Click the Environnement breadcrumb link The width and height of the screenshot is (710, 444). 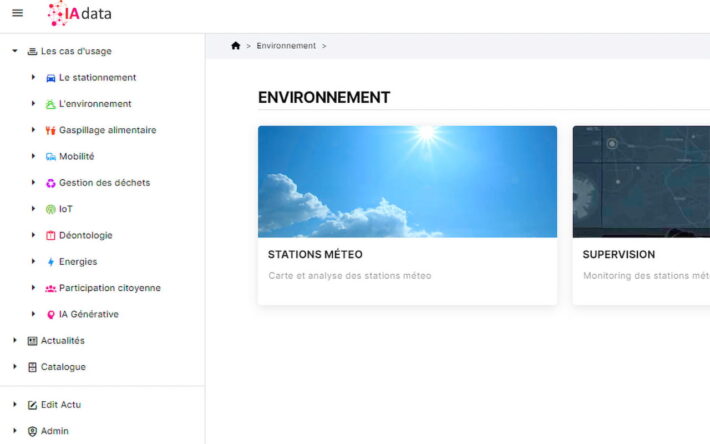coord(286,46)
